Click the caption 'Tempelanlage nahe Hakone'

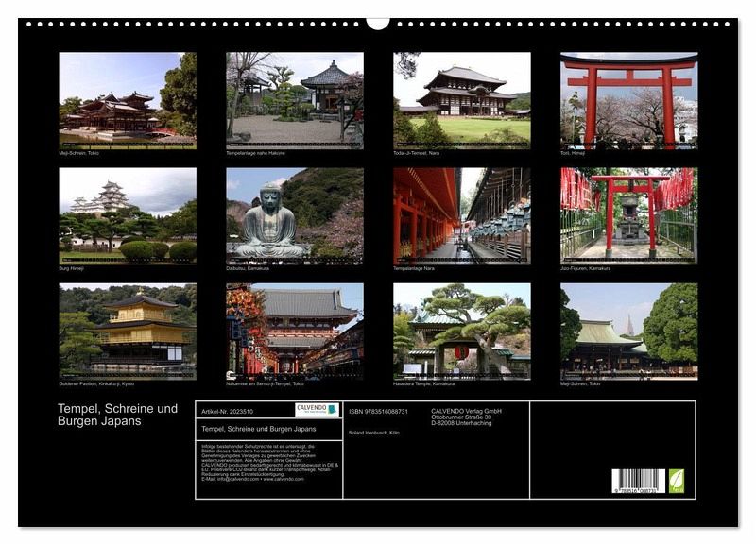[x=255, y=153]
